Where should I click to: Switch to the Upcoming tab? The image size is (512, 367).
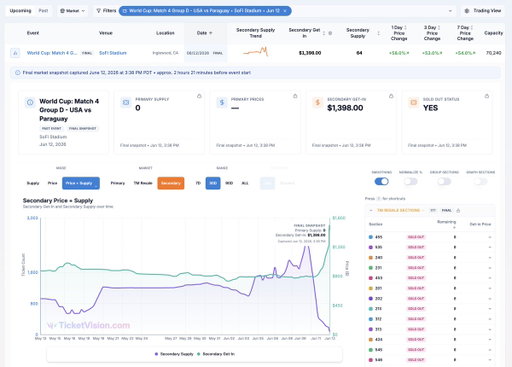pos(20,11)
